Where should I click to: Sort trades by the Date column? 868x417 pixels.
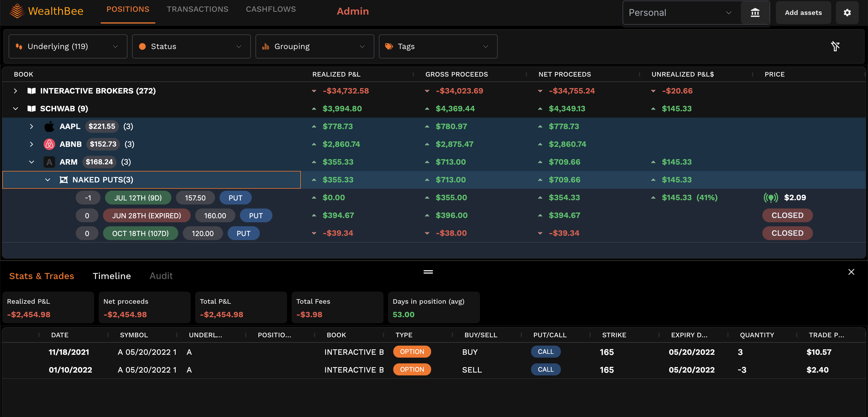click(x=60, y=335)
